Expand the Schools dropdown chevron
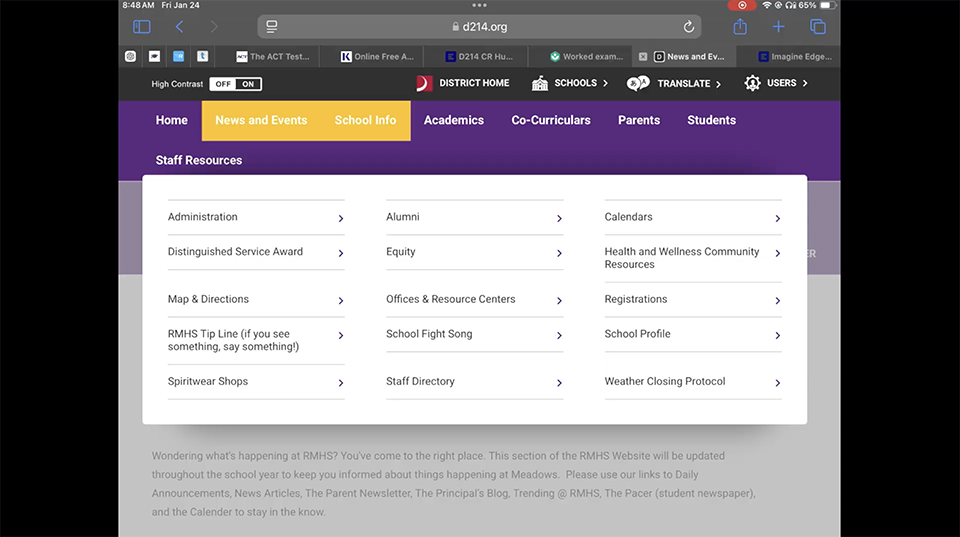The height and width of the screenshot is (537, 960). tap(605, 83)
